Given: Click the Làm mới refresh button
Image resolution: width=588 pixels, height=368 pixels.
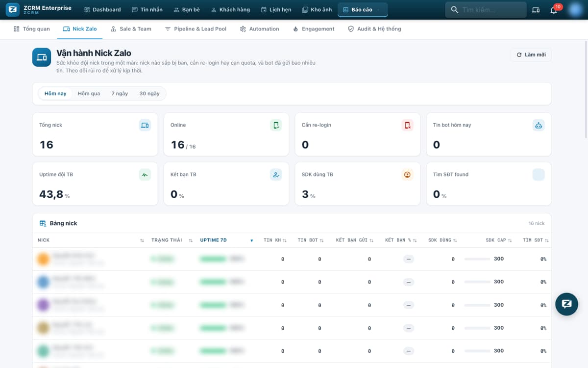Looking at the screenshot, I should pos(531,54).
